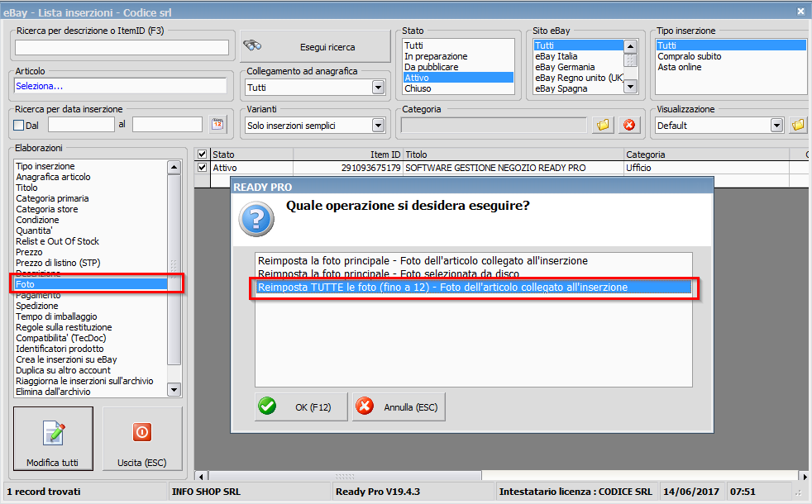This screenshot has height=504, width=812.
Task: Choose 'Foto selezionata da disco' option
Action: click(x=473, y=273)
